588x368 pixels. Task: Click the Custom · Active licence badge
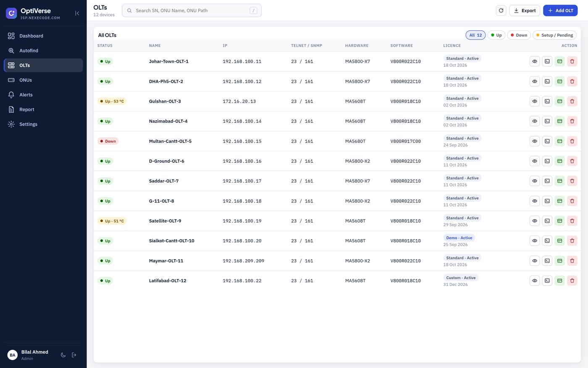461,278
